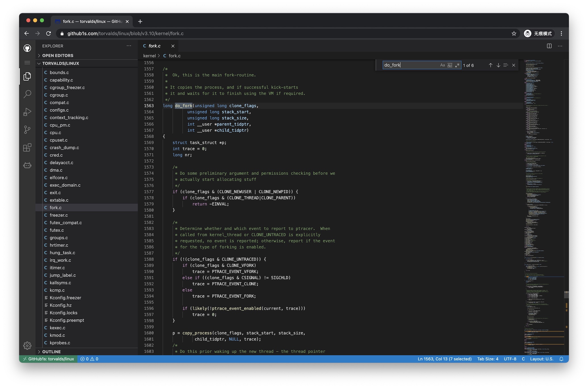Click the UTF-8 encoding status button
588x388 pixels.
pos(510,359)
